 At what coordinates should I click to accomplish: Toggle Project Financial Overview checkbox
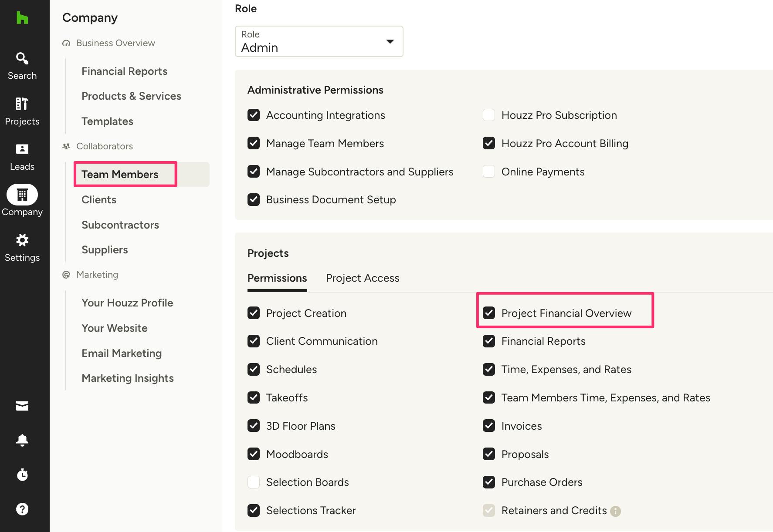[489, 313]
